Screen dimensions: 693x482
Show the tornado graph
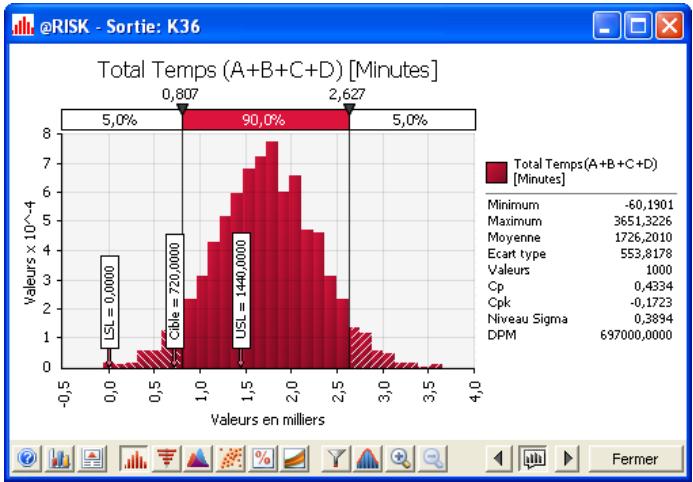click(166, 458)
